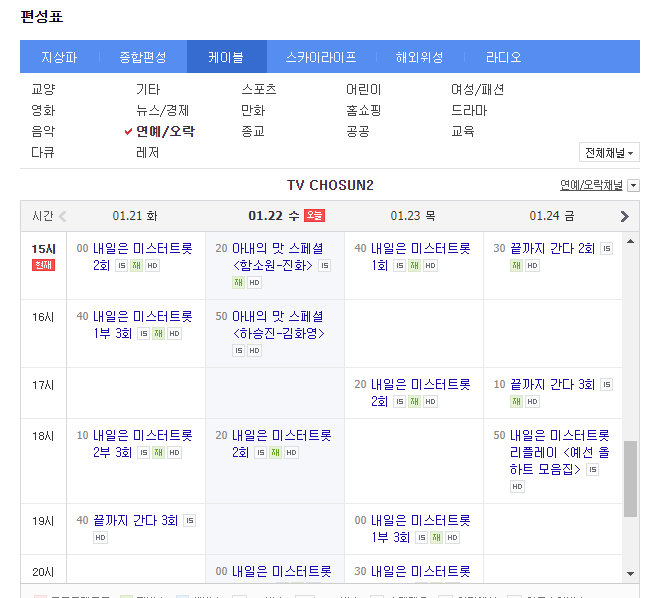Choose the 스포츠 category filter
This screenshot has height=598, width=666.
tap(259, 89)
